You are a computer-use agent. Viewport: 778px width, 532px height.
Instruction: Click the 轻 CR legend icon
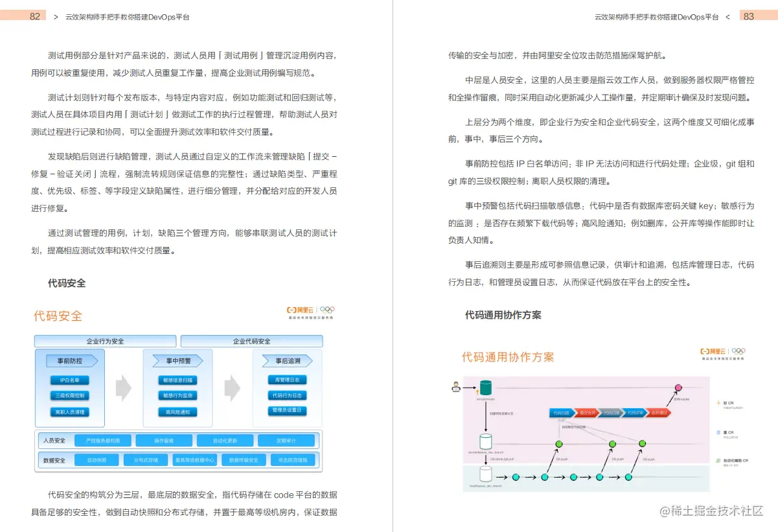click(x=718, y=403)
